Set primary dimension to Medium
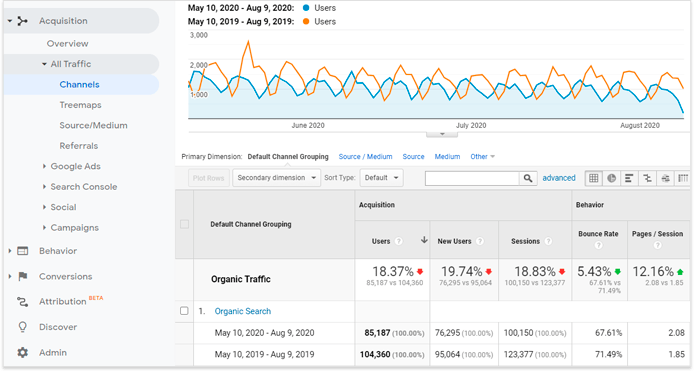Screen dimensions: 694x371 (447, 157)
